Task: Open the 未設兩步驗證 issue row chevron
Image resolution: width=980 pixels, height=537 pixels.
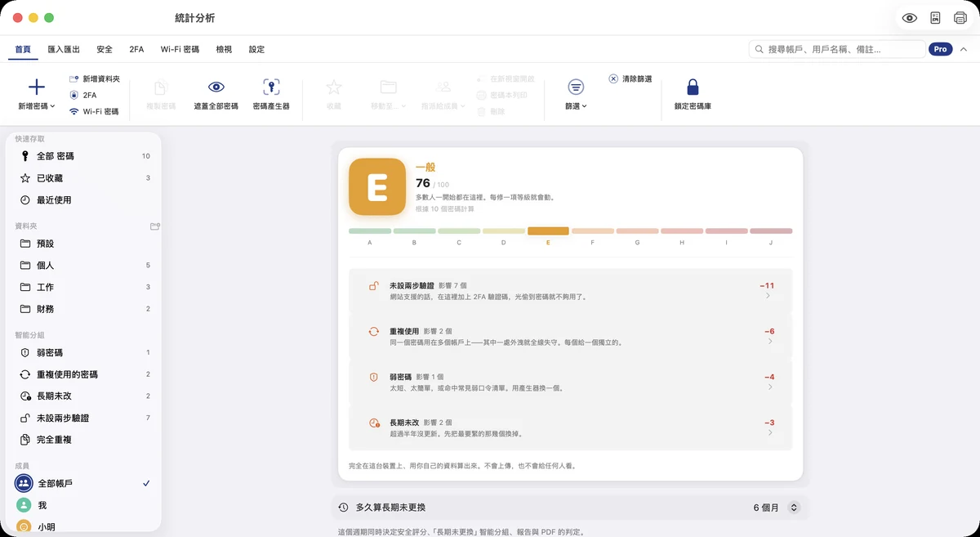Action: 769,297
